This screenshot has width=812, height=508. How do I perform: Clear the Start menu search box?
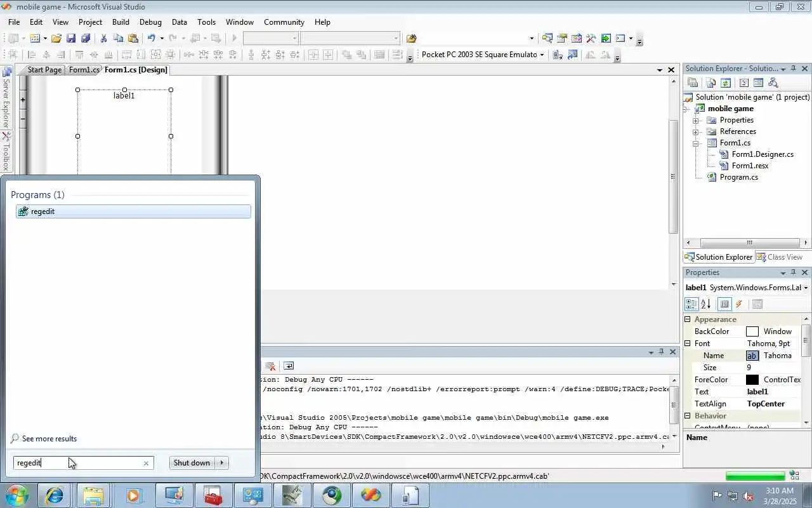click(x=146, y=463)
